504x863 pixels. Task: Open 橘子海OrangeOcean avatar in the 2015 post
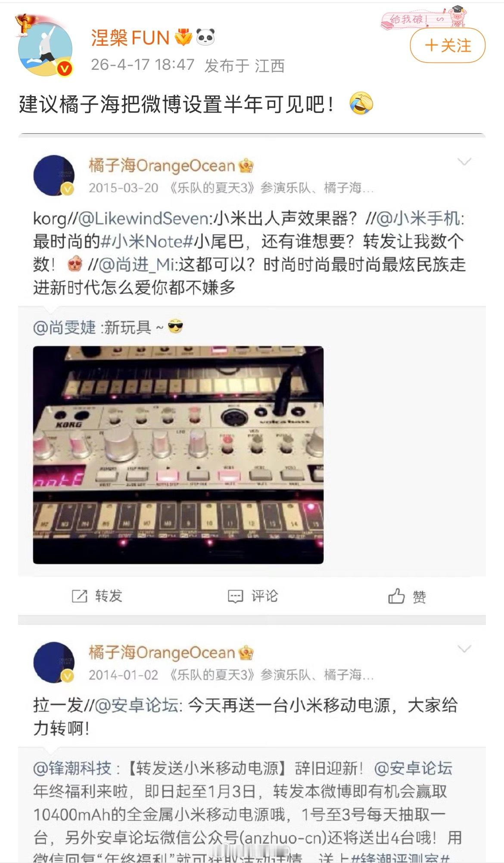(x=54, y=176)
